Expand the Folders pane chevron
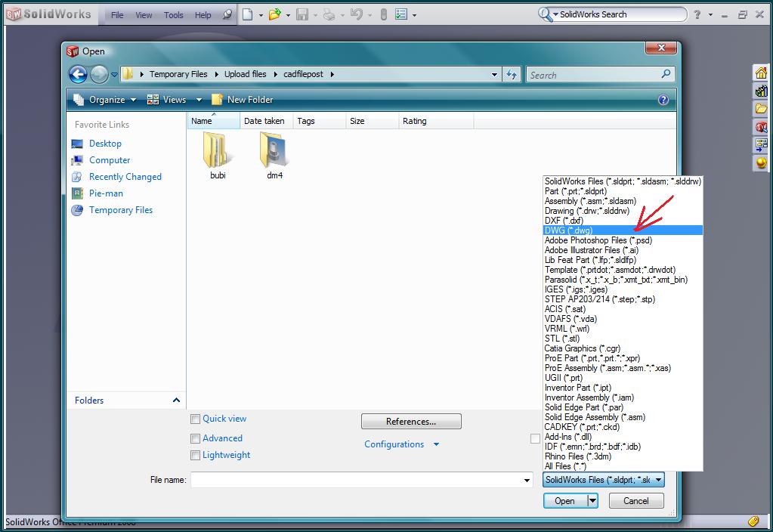773x532 pixels. click(176, 401)
